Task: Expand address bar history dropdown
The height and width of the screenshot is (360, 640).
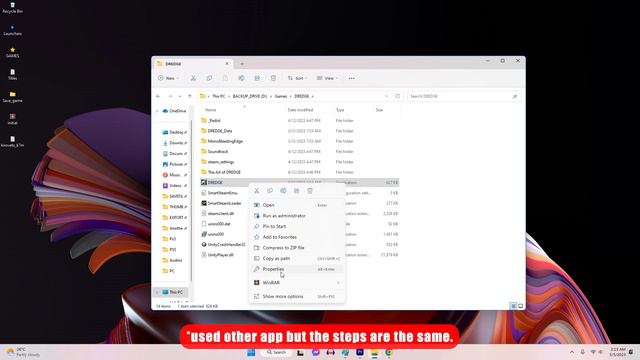Action: pos(386,96)
